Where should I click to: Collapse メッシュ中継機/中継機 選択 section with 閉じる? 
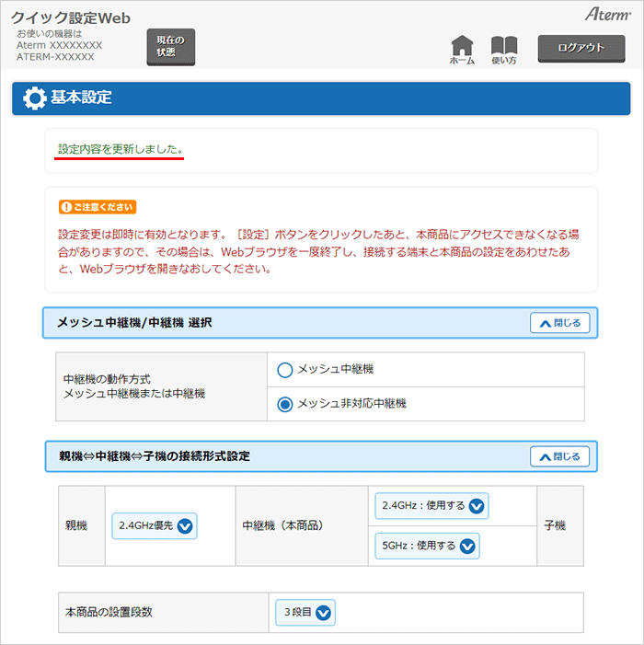pyautogui.click(x=559, y=323)
